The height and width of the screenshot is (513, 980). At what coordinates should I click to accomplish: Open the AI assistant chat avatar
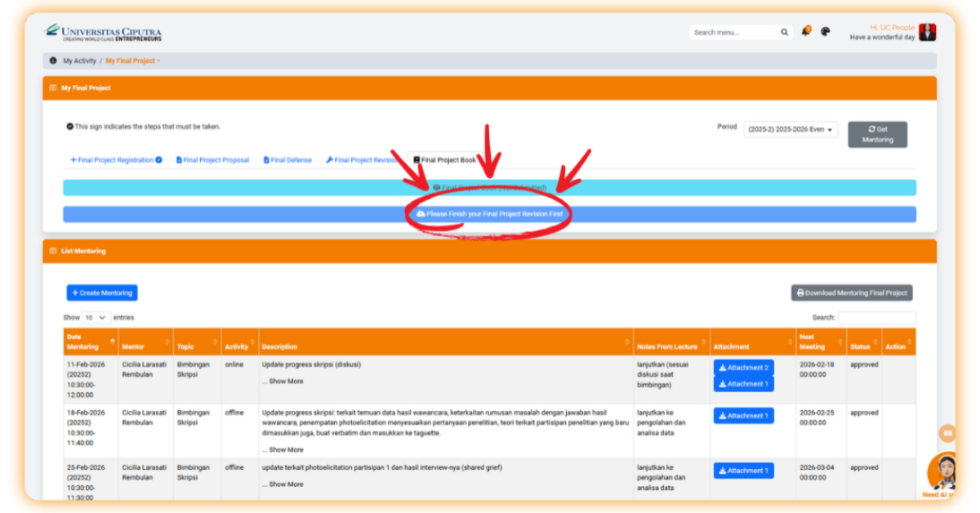[942, 472]
